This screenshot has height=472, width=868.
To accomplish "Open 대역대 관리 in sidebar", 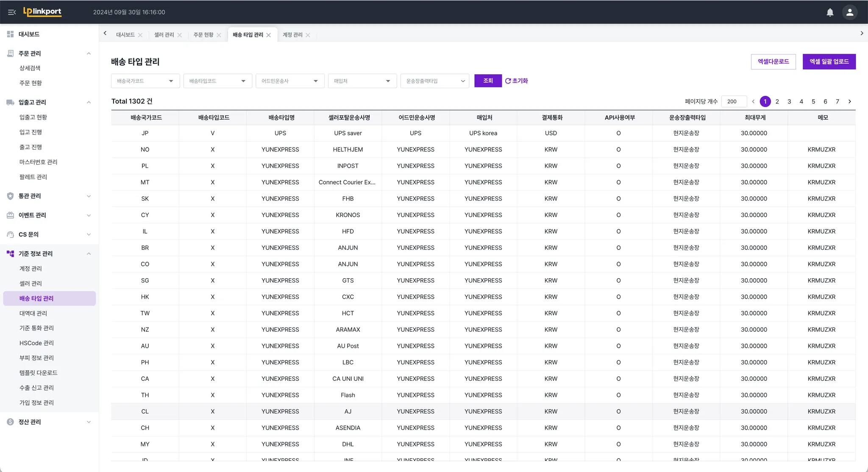I will 33,313.
